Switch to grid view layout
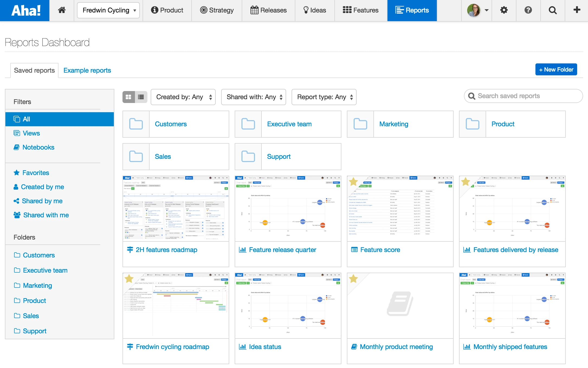 coord(129,97)
